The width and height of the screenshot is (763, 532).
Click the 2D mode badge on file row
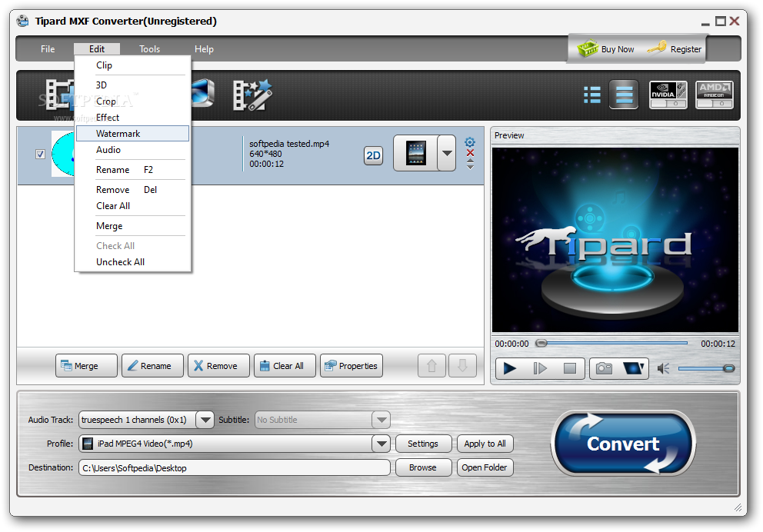pyautogui.click(x=373, y=155)
